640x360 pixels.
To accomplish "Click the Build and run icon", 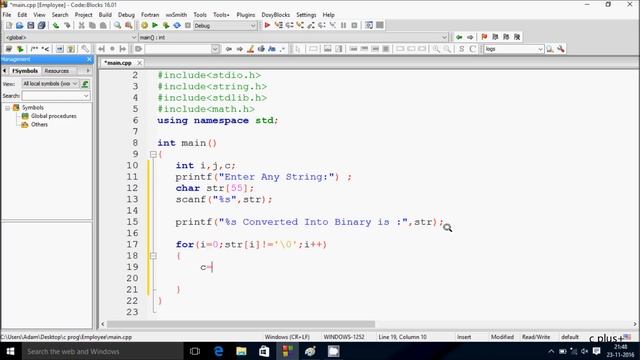I will coord(166,25).
